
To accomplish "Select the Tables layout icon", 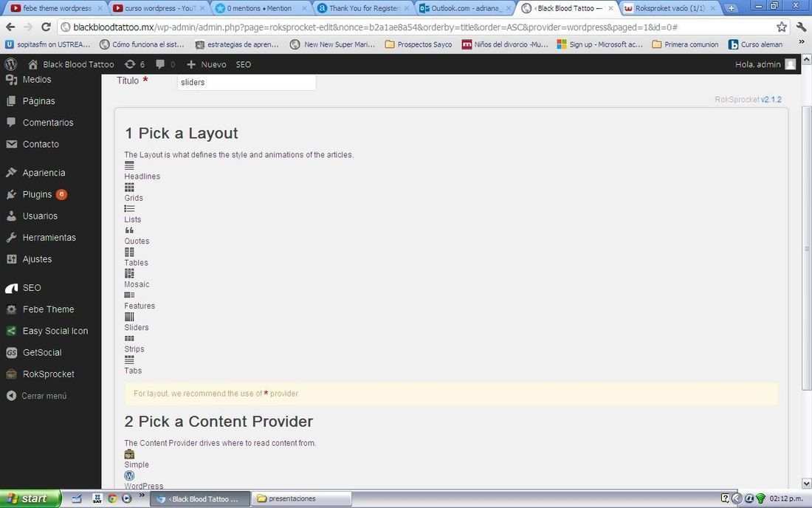I will click(x=129, y=252).
